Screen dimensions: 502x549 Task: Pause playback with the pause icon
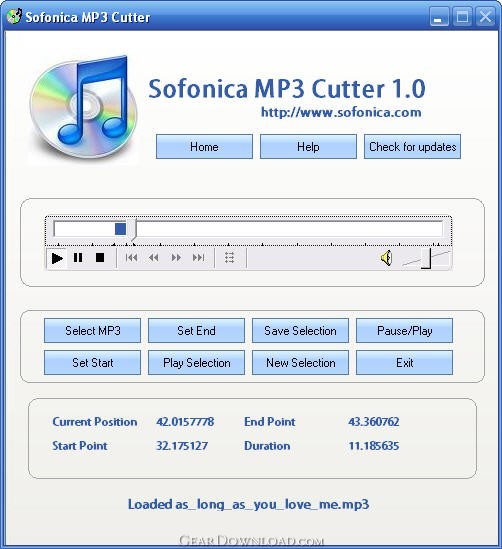[78, 258]
